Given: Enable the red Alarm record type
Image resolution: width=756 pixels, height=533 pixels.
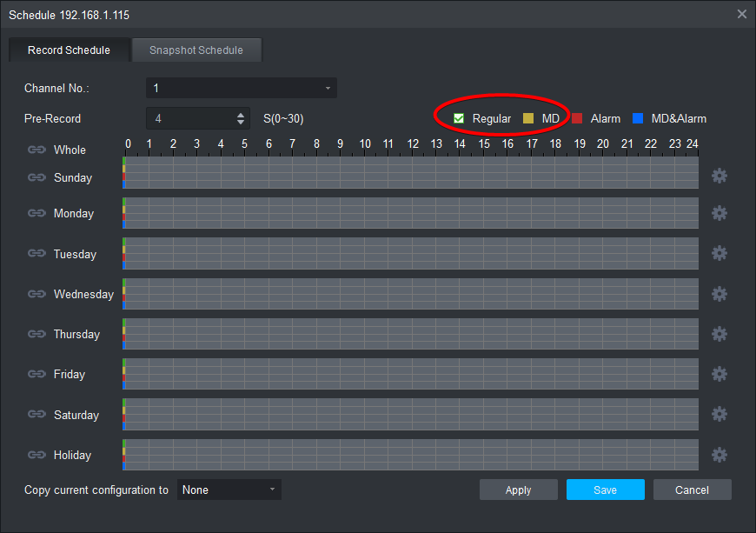Looking at the screenshot, I should pyautogui.click(x=576, y=118).
